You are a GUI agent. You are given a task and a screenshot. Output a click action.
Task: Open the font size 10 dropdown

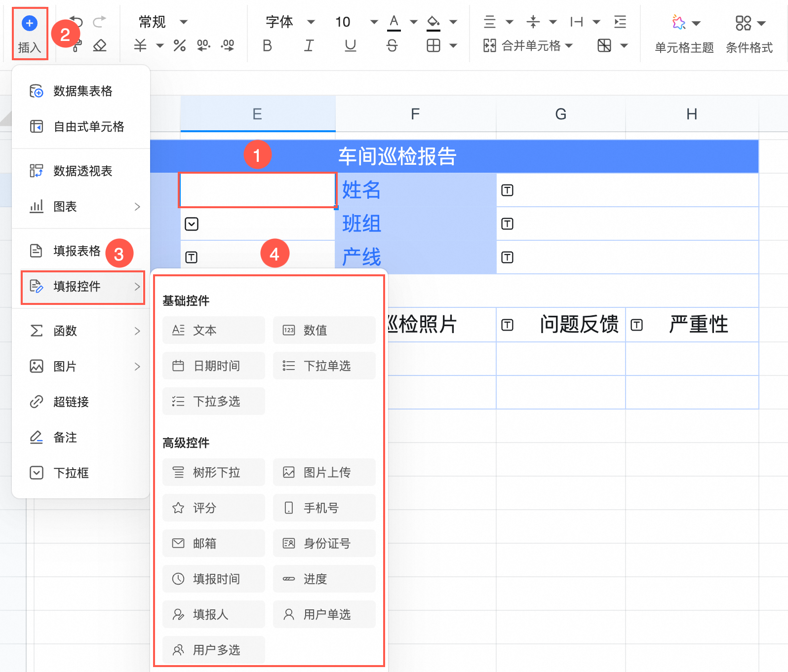click(x=356, y=22)
